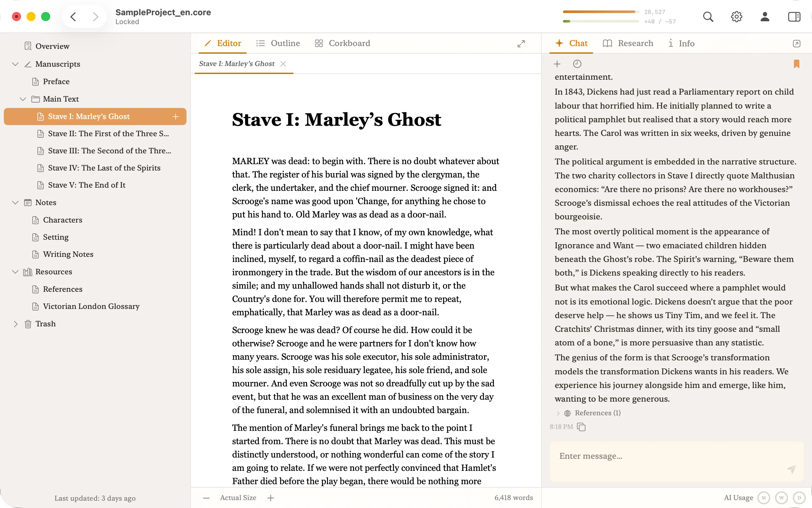Open Stave IV: The Last of the Spirits
This screenshot has width=812, height=508.
pos(104,168)
